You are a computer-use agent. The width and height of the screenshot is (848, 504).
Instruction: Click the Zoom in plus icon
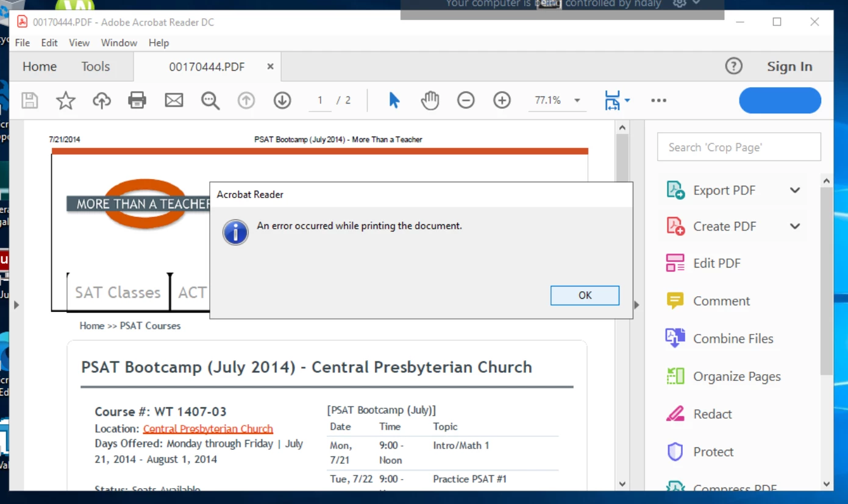point(502,101)
